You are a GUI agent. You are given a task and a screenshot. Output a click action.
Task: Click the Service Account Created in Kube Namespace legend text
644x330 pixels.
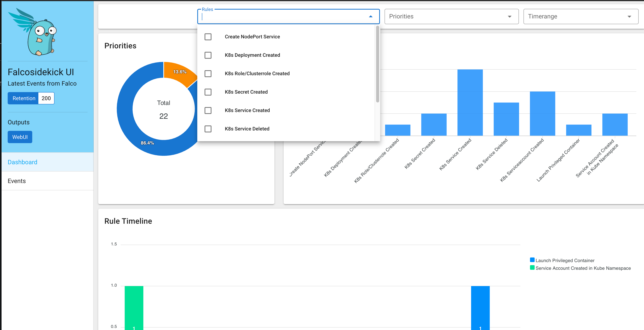583,268
